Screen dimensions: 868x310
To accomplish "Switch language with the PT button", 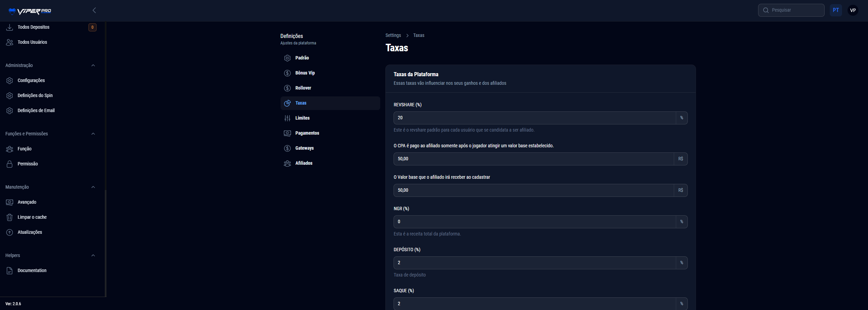I will pos(836,10).
